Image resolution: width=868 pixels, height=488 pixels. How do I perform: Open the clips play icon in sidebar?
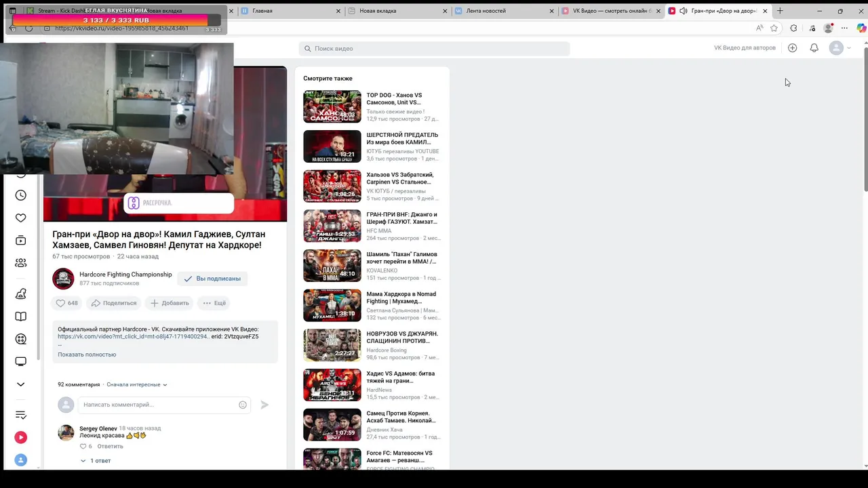[21, 240]
